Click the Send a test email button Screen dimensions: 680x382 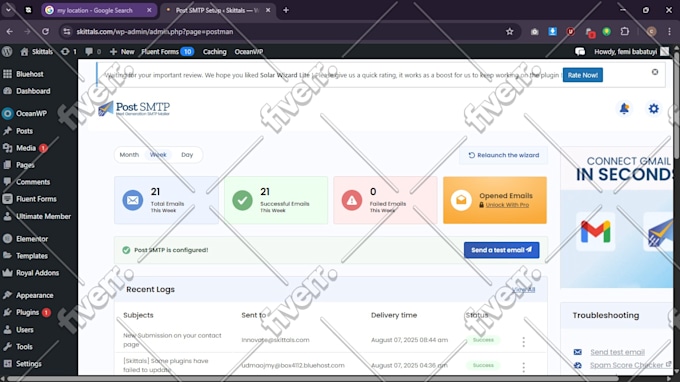[501, 250]
